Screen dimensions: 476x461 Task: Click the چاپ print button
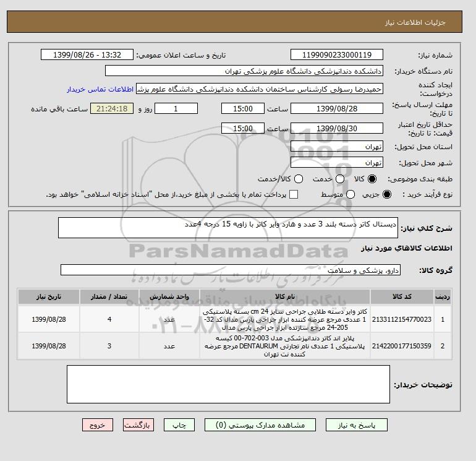coord(179,425)
